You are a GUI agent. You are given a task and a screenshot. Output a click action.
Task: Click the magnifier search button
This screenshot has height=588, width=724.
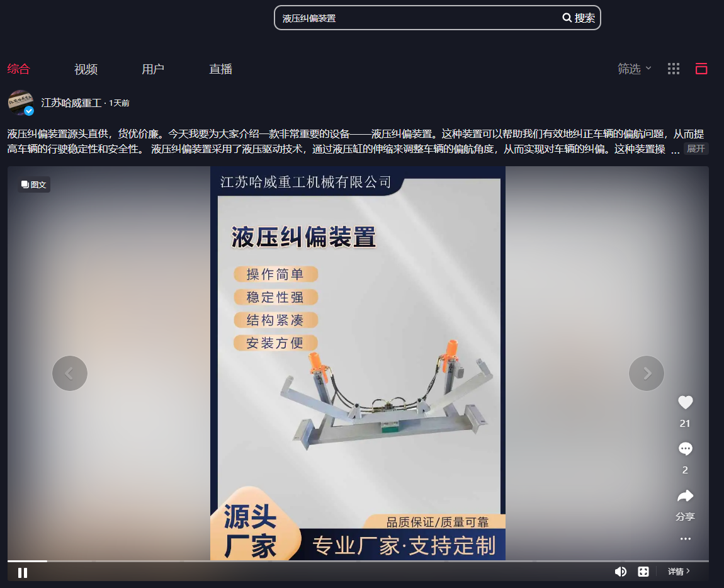[579, 18]
